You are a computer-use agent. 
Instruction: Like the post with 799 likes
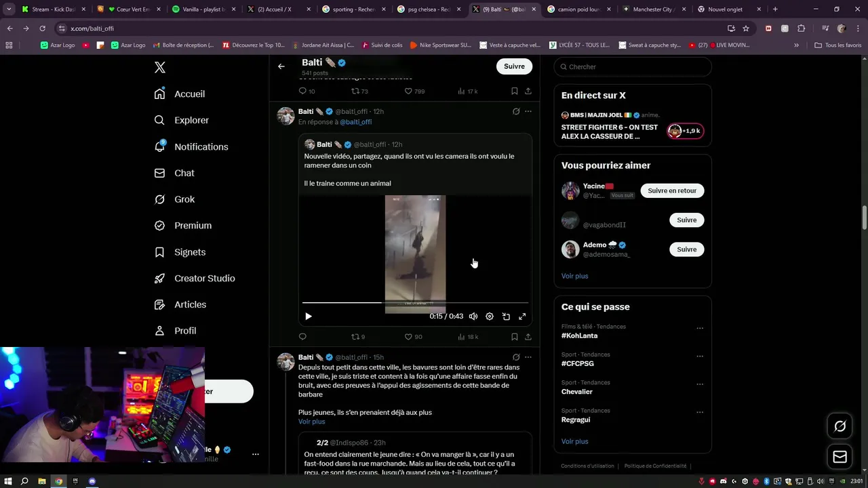[x=414, y=91]
